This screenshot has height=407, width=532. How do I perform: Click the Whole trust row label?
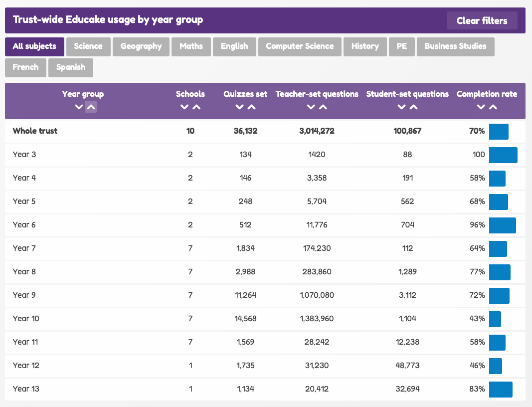[x=35, y=131]
